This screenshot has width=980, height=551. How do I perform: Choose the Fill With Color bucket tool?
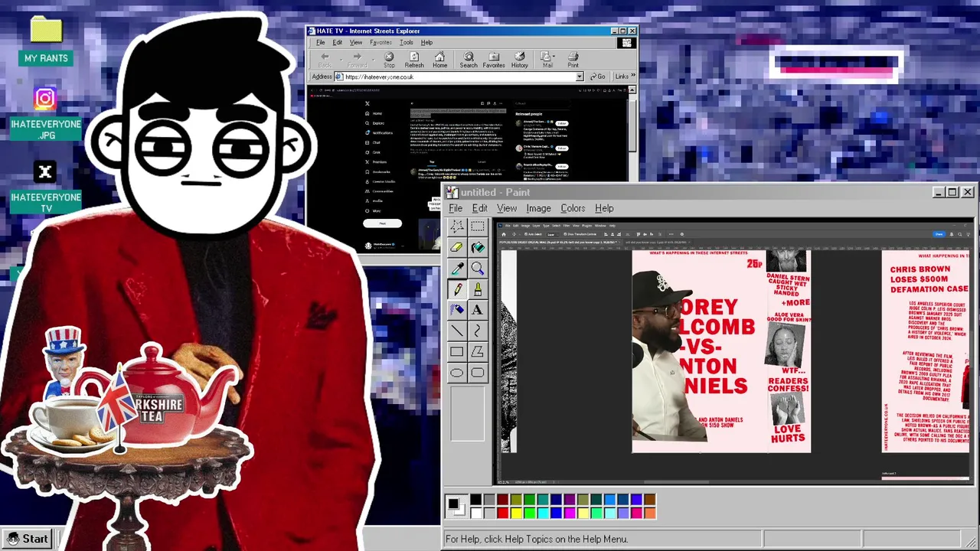(x=477, y=247)
